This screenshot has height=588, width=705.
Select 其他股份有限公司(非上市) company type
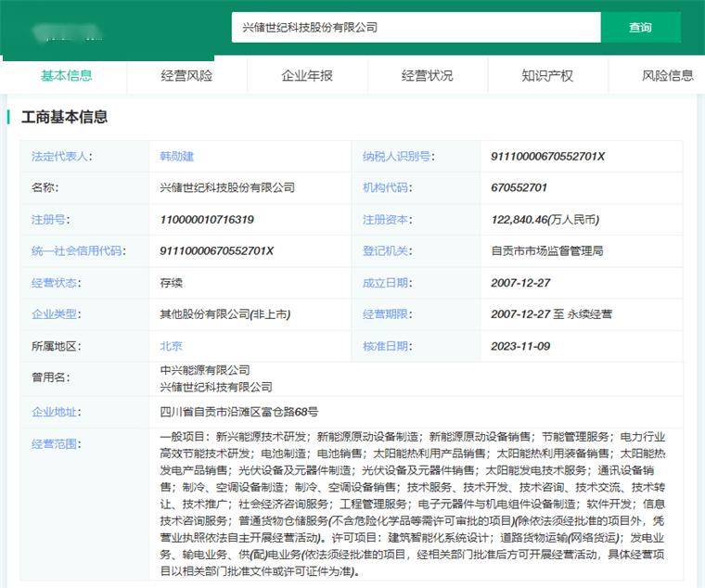point(225,313)
